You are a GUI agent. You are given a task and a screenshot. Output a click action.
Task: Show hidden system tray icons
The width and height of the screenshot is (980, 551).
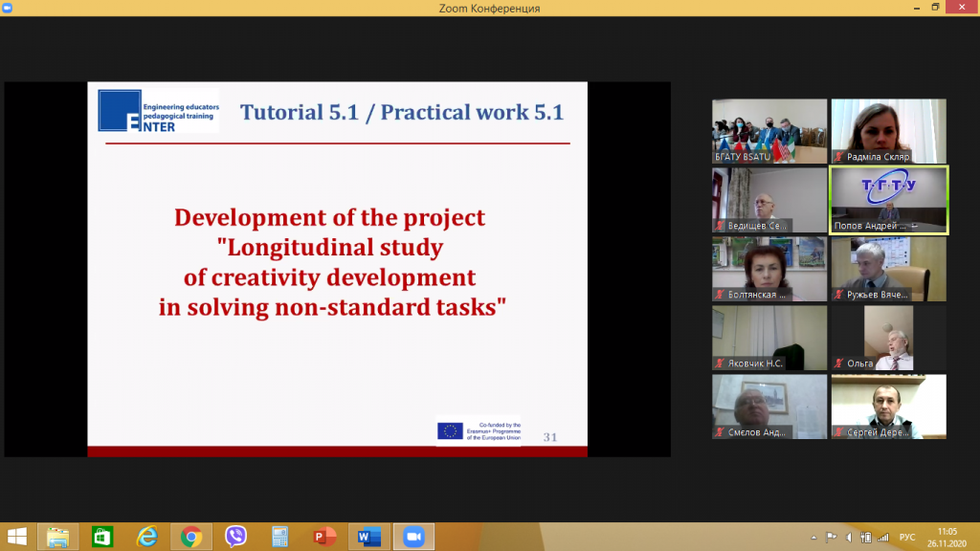pyautogui.click(x=815, y=537)
